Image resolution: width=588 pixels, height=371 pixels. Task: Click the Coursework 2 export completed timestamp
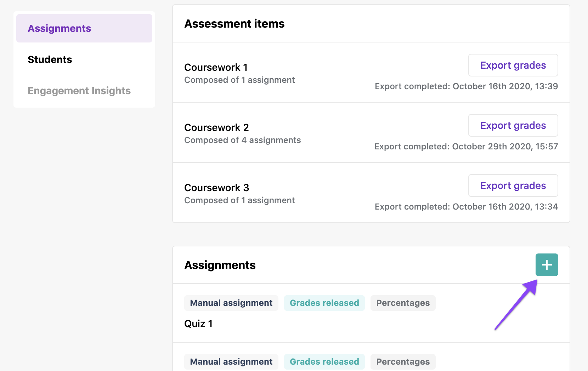(466, 146)
